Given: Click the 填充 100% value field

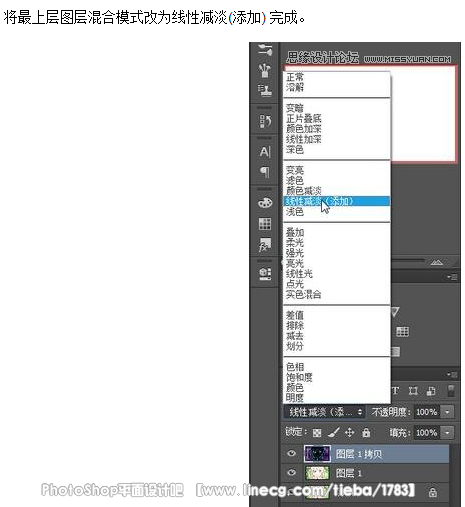Looking at the screenshot, I should pyautogui.click(x=427, y=433).
